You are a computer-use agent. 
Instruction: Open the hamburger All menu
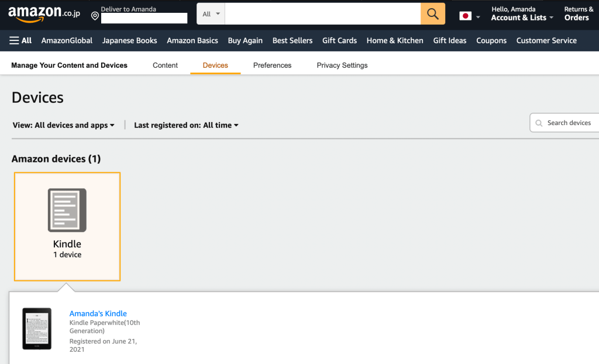click(x=20, y=40)
